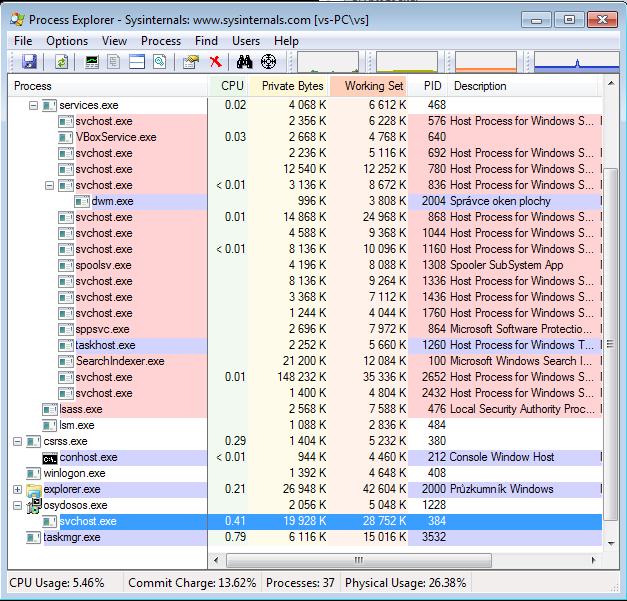Sort by the CPU column header
This screenshot has width=627, height=601.
pyautogui.click(x=228, y=86)
